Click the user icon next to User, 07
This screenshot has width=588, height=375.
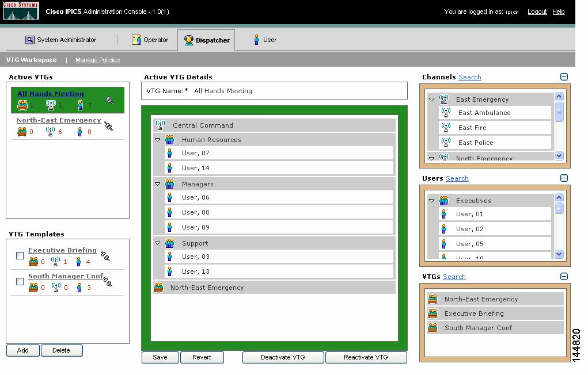pos(169,153)
